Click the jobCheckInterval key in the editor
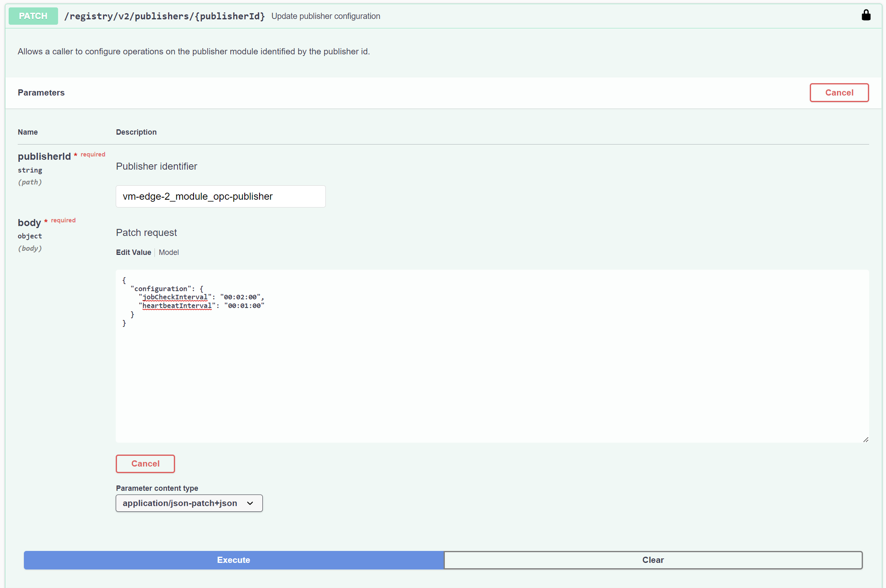 (175, 297)
